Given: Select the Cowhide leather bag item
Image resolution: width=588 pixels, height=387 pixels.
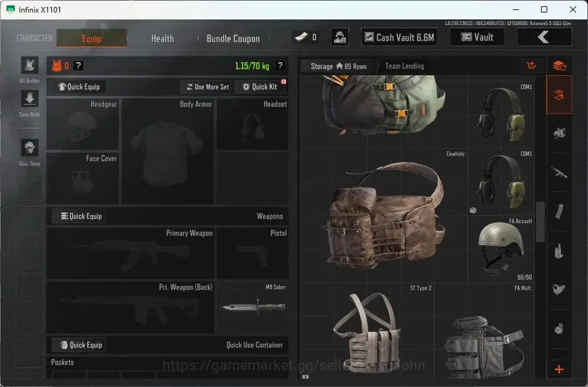Looking at the screenshot, I should 384,216.
